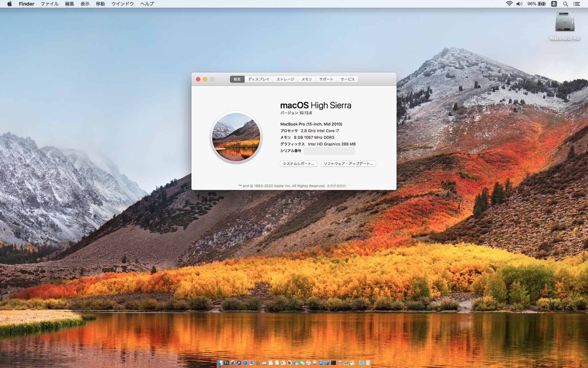Viewport: 588px width, 368px height.
Task: Open the ファイル menu
Action: 50,4
